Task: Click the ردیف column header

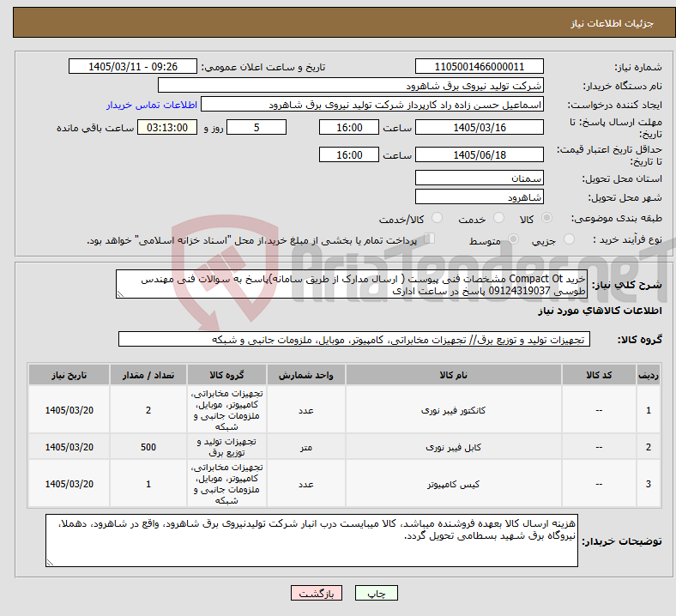Action: click(649, 375)
